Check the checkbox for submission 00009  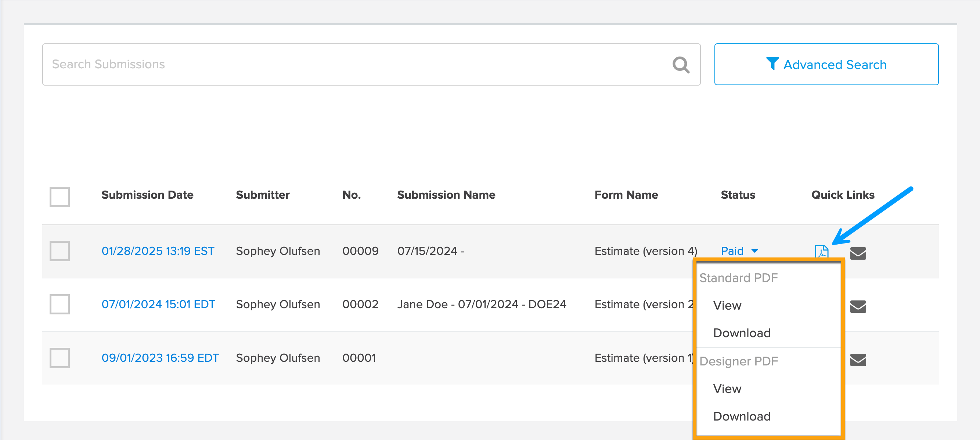(x=60, y=251)
